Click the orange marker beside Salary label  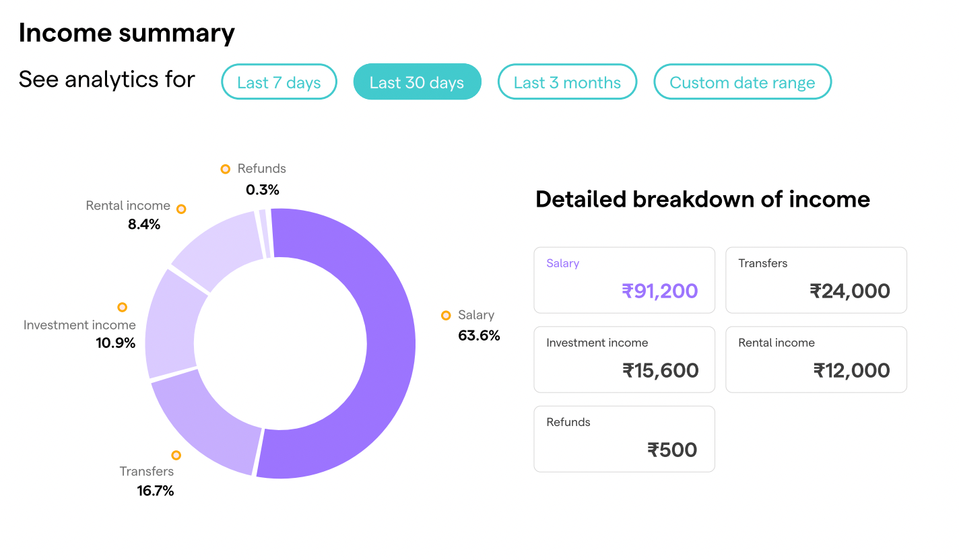446,315
